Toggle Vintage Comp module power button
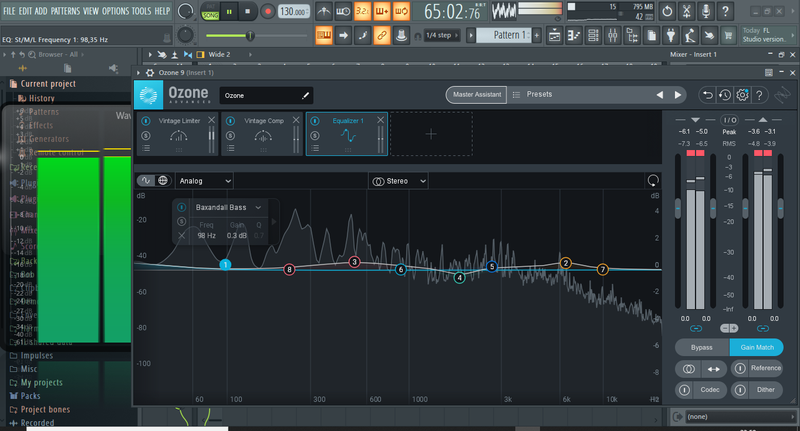The height and width of the screenshot is (431, 800). [230, 121]
